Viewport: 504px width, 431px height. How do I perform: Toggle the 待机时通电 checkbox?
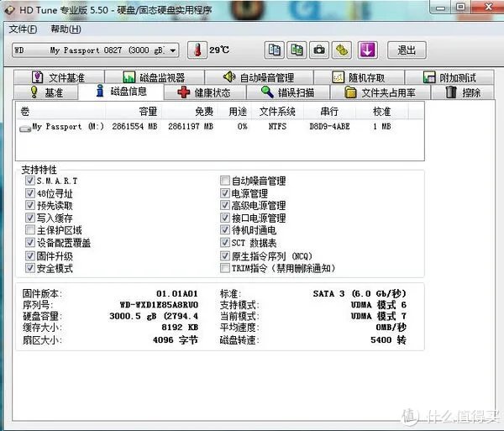(225, 230)
